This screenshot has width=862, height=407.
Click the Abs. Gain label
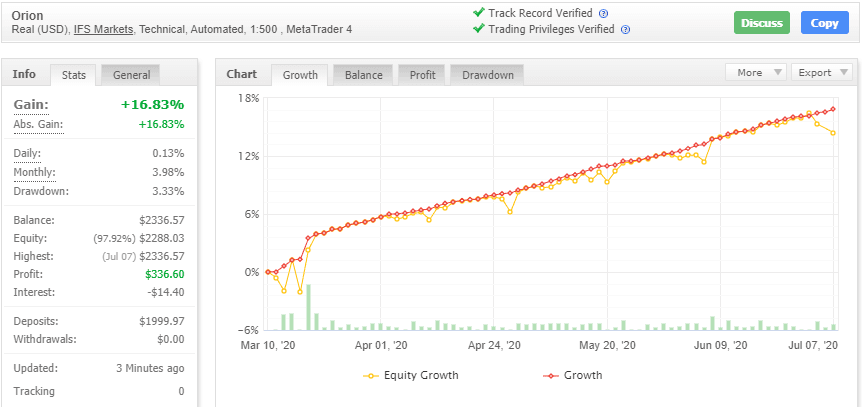38,124
